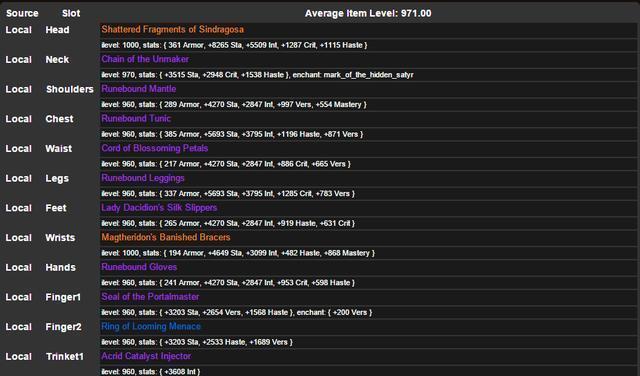Select the Neck stats row with enchant
640x376 pixels.
[368, 75]
